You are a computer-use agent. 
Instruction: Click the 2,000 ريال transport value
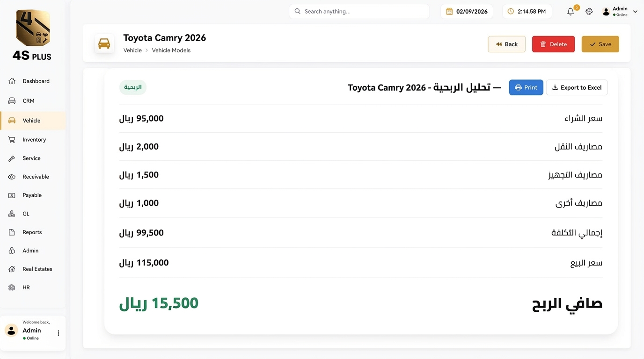click(139, 147)
